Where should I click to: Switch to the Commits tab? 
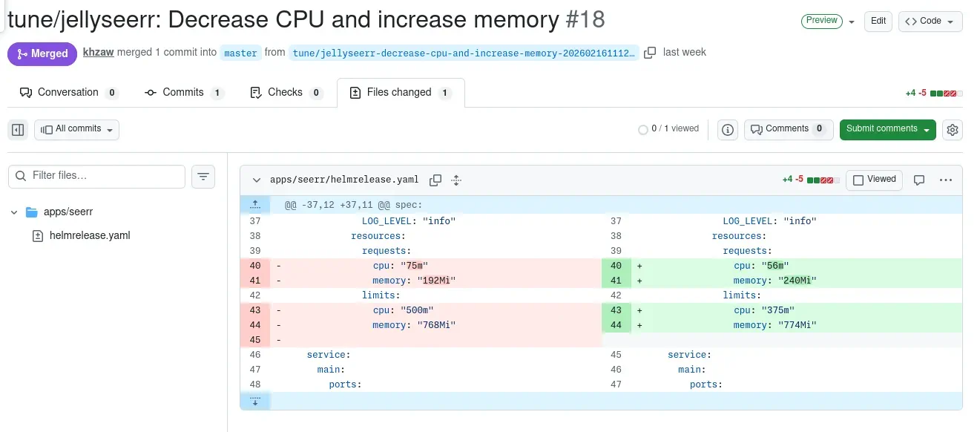(x=182, y=92)
